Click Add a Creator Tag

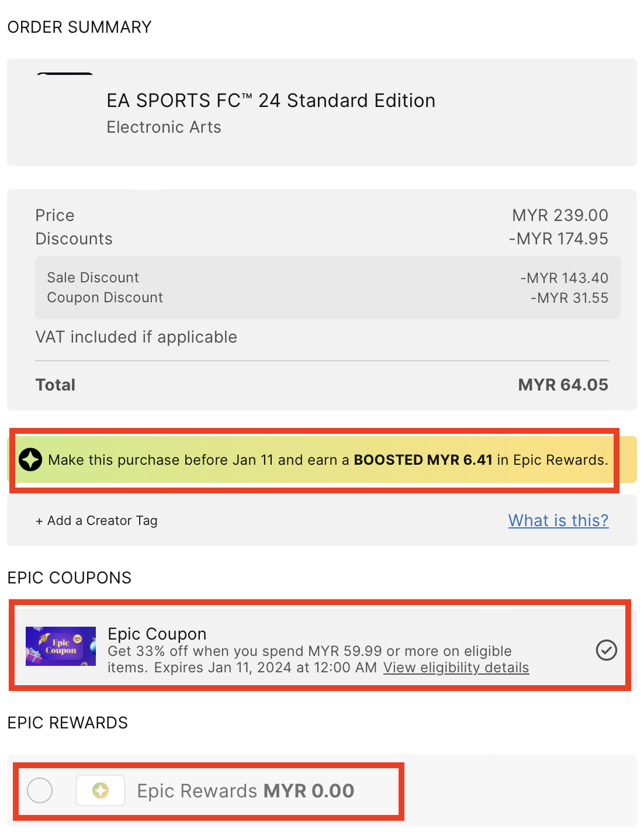point(97,521)
